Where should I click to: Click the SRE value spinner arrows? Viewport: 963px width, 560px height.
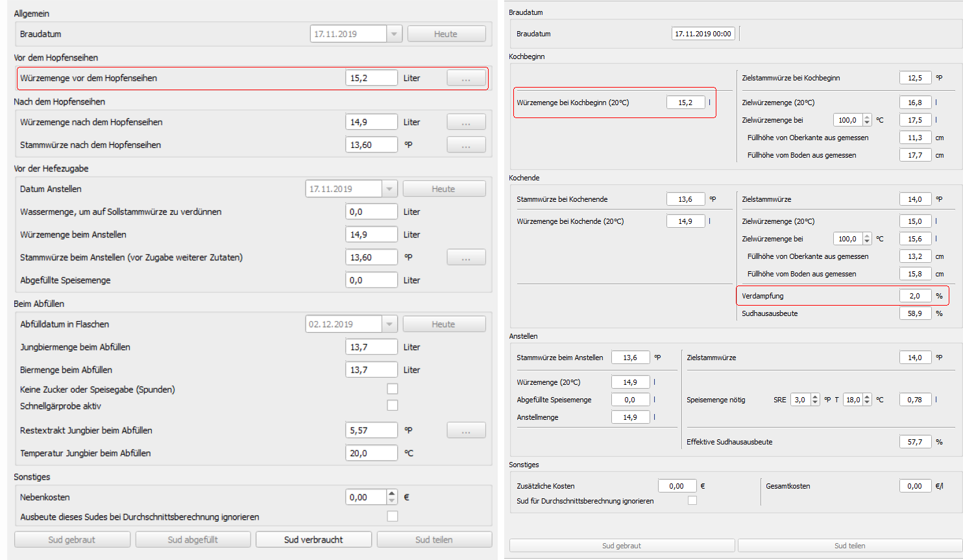pyautogui.click(x=815, y=400)
